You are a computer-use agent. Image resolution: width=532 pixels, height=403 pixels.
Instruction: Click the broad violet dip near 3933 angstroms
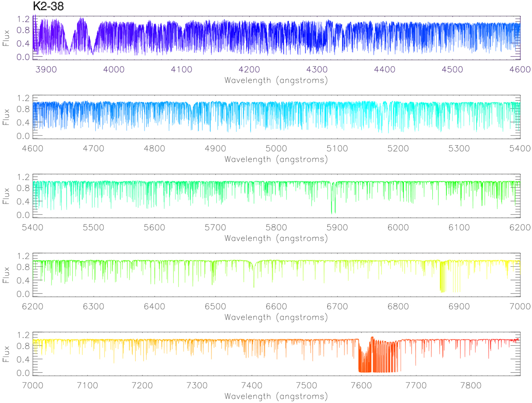(69, 44)
